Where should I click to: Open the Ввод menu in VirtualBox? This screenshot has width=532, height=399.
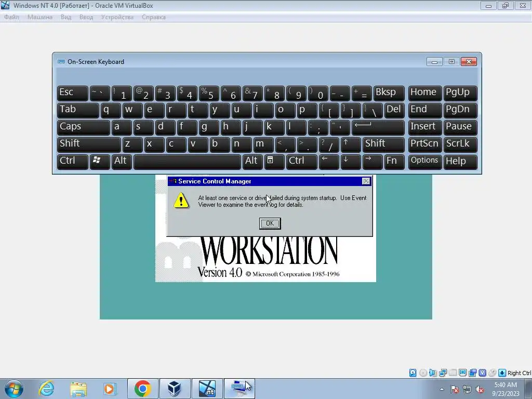coord(86,17)
